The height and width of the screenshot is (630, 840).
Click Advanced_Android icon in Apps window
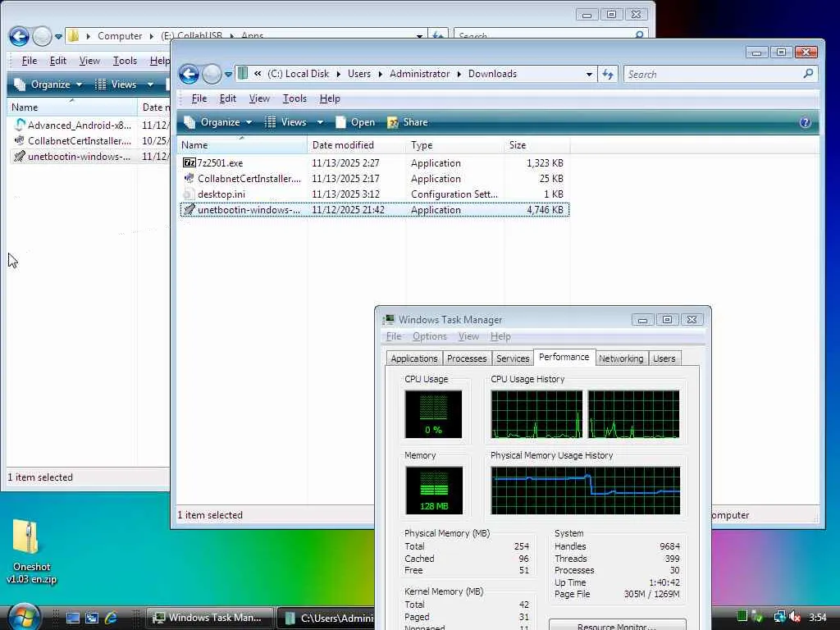coord(20,125)
